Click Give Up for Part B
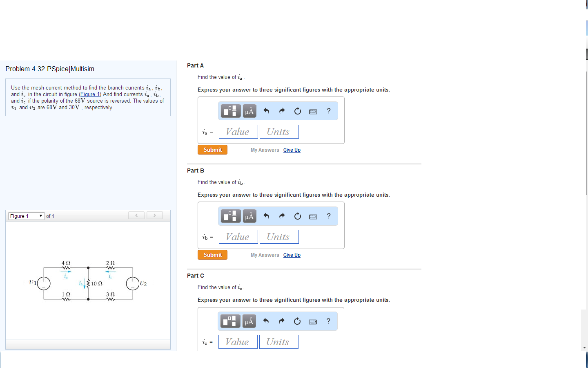The width and height of the screenshot is (588, 368). point(292,255)
